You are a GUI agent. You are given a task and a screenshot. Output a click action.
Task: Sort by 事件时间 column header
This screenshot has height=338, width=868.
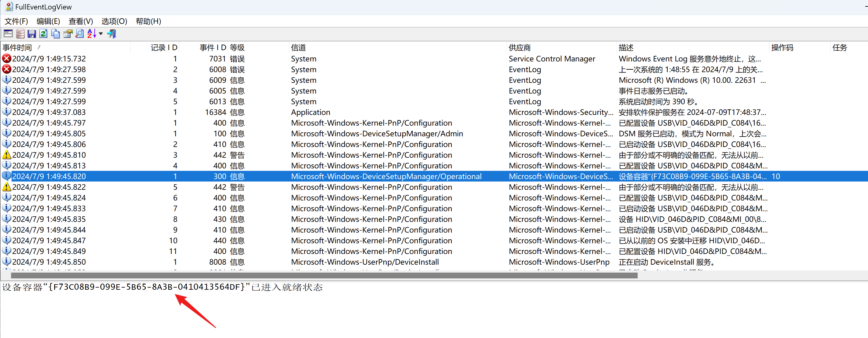[x=17, y=48]
